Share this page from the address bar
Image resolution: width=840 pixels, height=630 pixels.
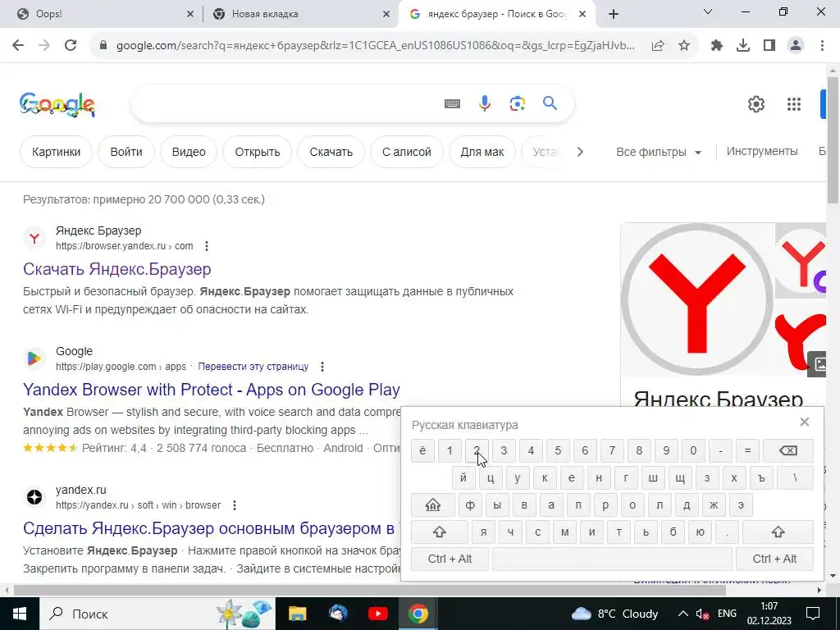[658, 46]
